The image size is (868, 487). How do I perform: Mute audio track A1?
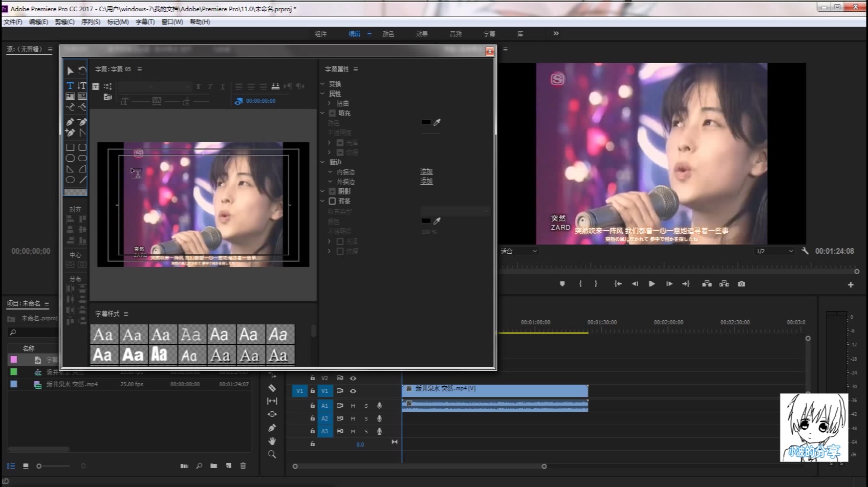pyautogui.click(x=353, y=406)
